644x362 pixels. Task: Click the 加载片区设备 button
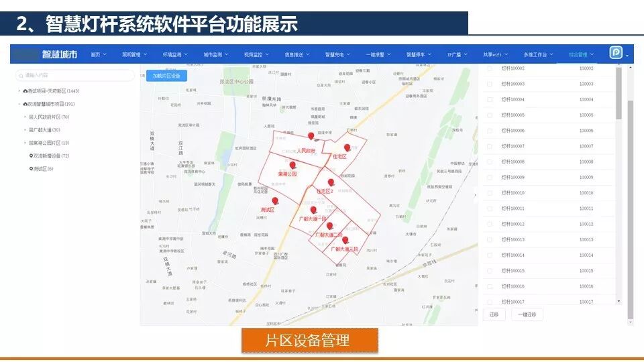(x=166, y=76)
